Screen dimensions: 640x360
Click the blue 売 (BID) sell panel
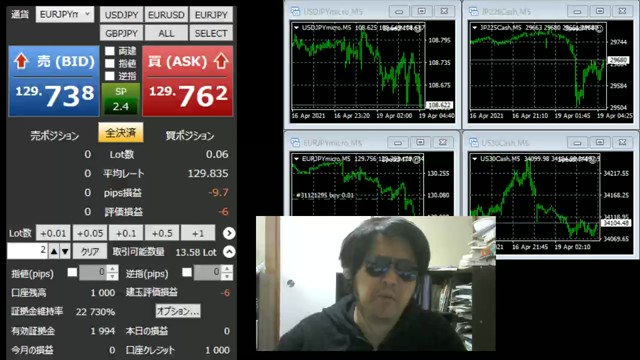click(54, 81)
